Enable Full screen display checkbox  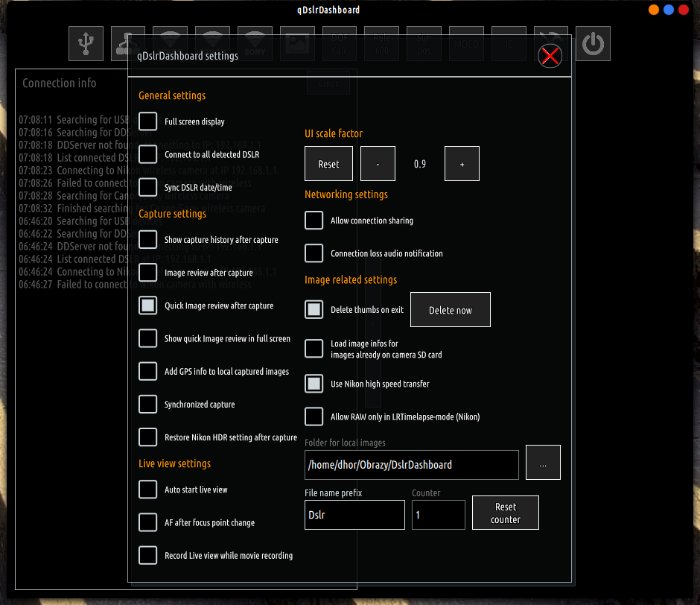(x=147, y=121)
